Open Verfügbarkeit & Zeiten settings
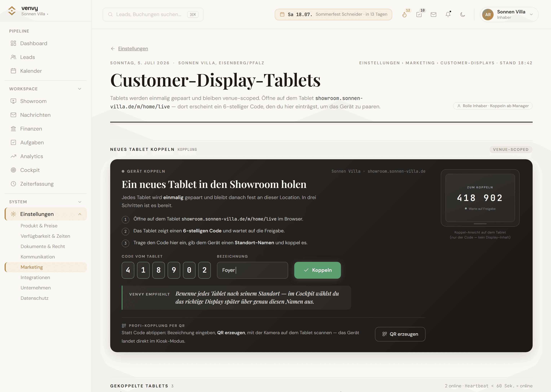The height and width of the screenshot is (392, 551). coord(45,236)
